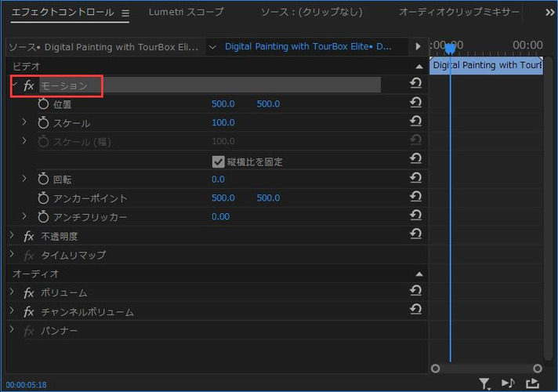Expand the ボリューム effect
Image resolution: width=558 pixels, height=392 pixels.
12,292
